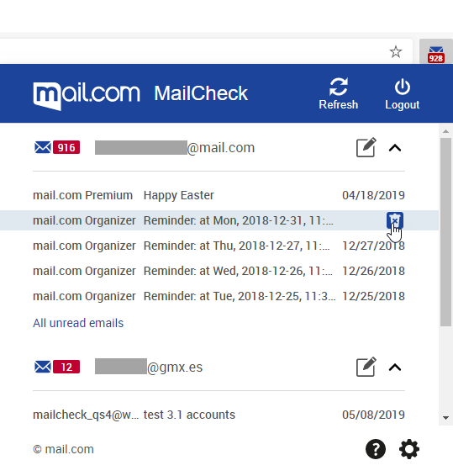The height and width of the screenshot is (476, 453).
Task: Click the 12/25/2018 date entry
Action: click(x=373, y=296)
